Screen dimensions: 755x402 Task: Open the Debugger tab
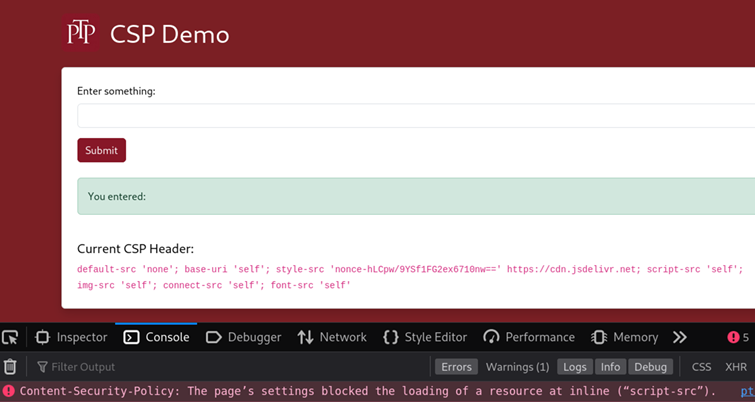tap(243, 337)
